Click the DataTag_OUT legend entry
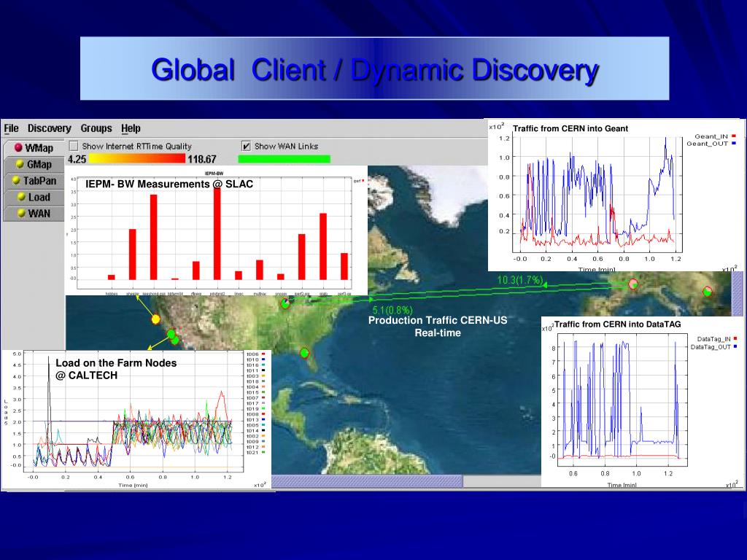This screenshot has height=560, width=747. [x=714, y=346]
